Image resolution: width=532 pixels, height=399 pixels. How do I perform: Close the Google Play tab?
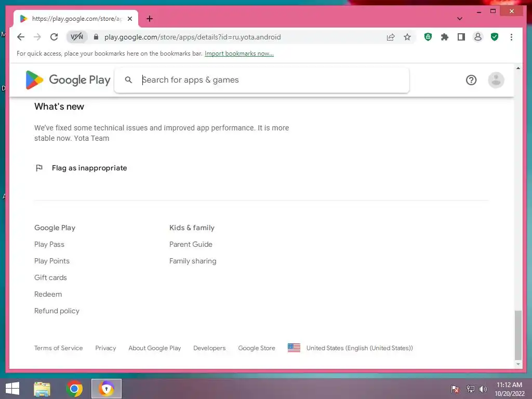tap(129, 19)
